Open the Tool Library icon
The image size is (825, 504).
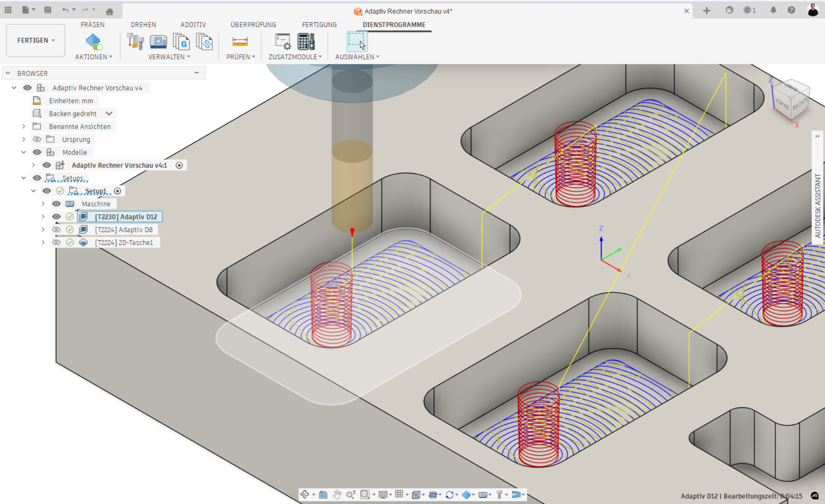click(x=135, y=42)
